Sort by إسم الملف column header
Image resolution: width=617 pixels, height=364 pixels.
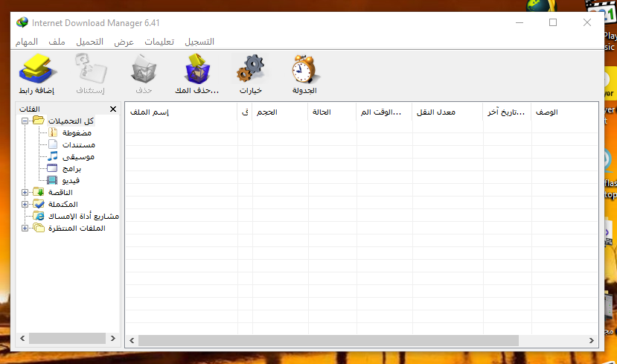(181, 112)
